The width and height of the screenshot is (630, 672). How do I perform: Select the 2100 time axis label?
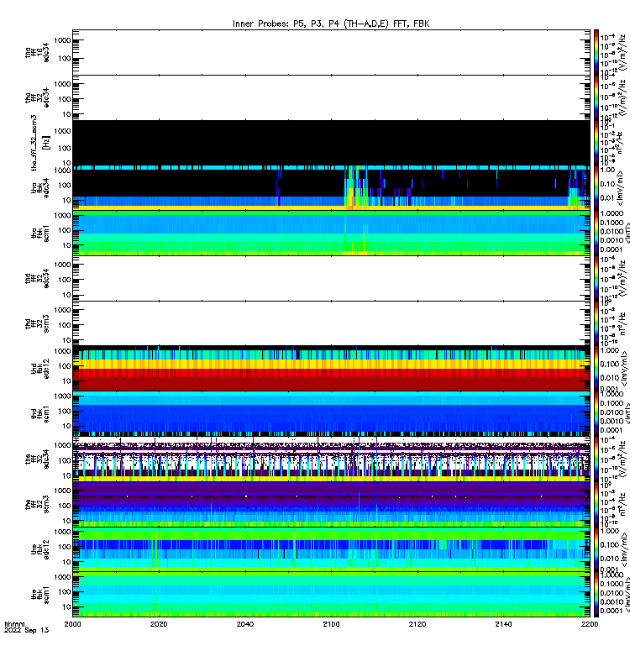(x=331, y=624)
